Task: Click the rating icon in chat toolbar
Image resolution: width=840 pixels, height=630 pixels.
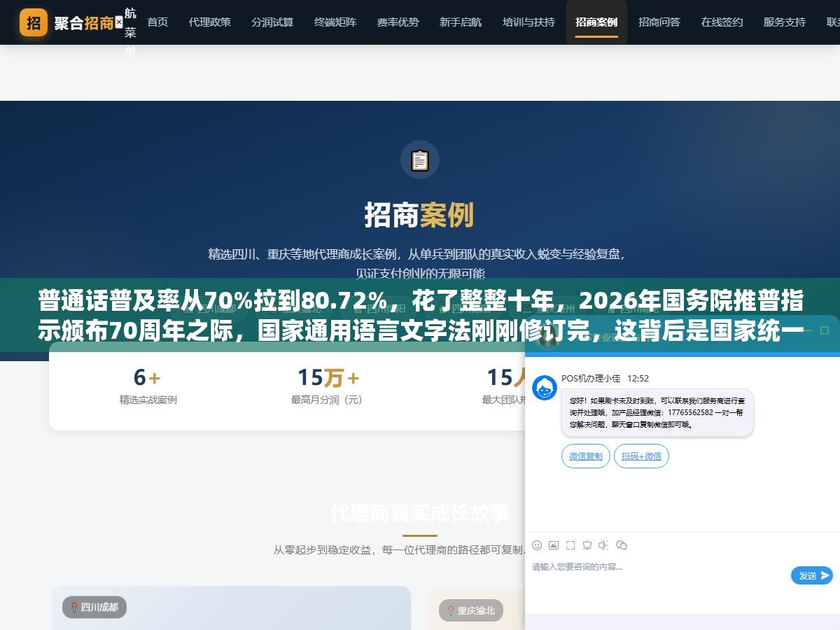Action: coord(587,545)
